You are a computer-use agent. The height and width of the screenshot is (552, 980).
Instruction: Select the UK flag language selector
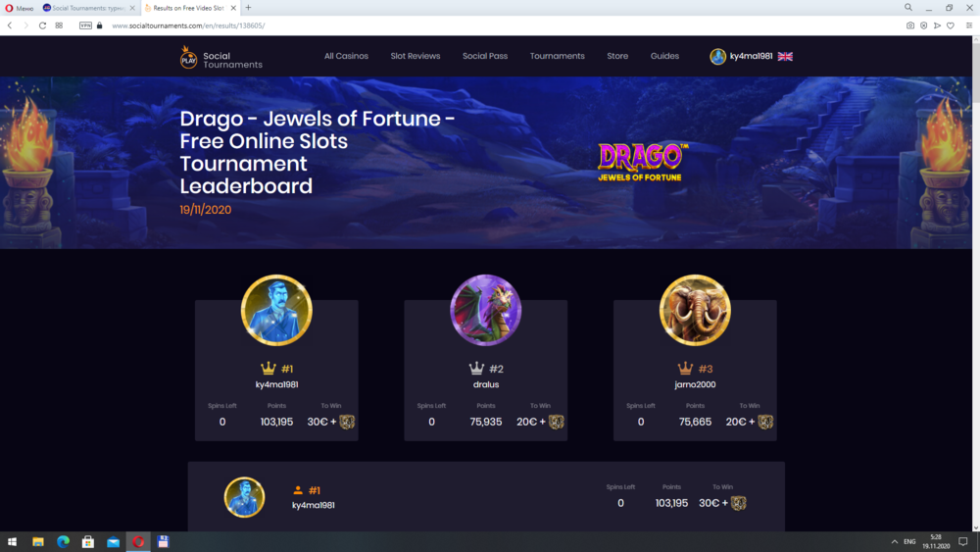click(785, 56)
